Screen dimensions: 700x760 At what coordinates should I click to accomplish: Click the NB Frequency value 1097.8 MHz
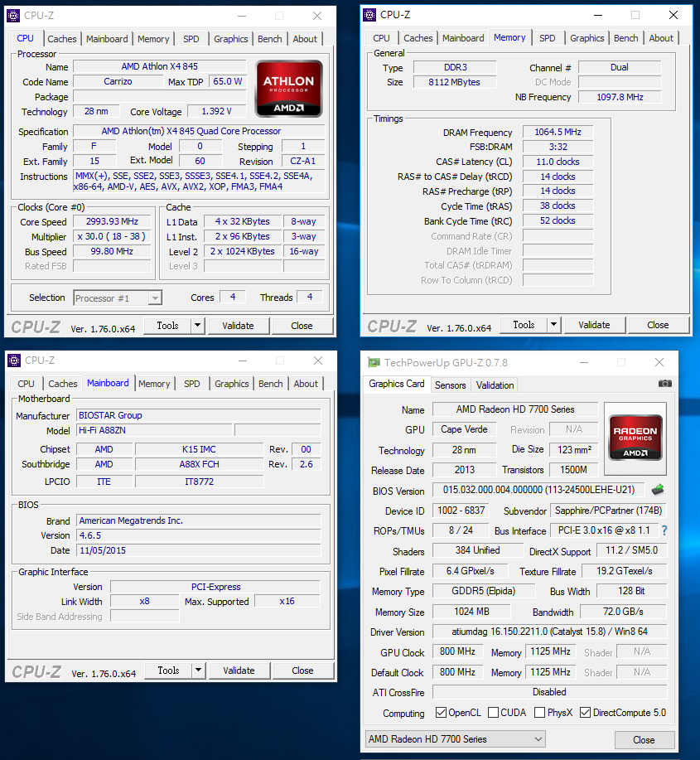(x=620, y=97)
